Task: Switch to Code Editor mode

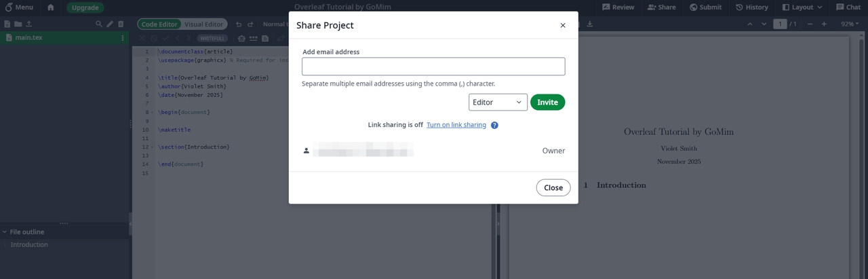Action: [x=159, y=24]
